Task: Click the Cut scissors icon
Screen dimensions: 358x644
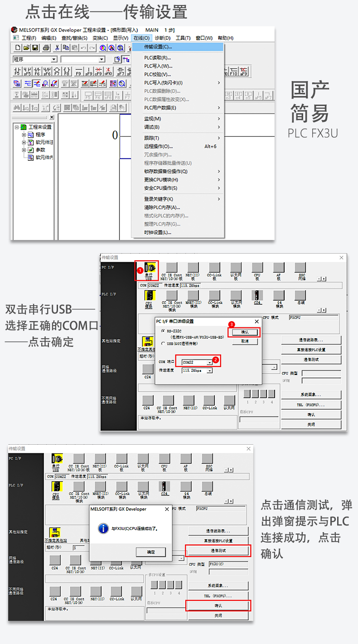Action: (58, 48)
